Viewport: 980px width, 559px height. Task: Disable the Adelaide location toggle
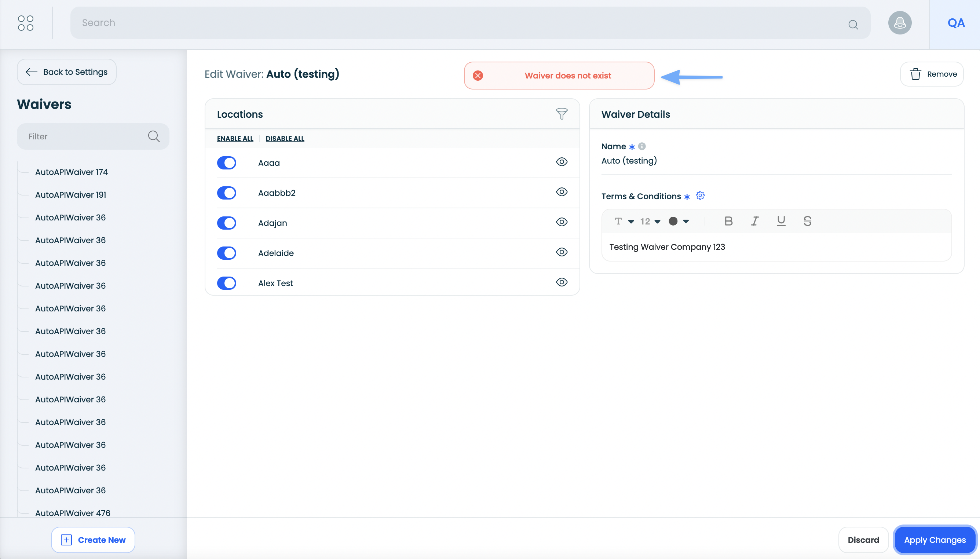227,253
